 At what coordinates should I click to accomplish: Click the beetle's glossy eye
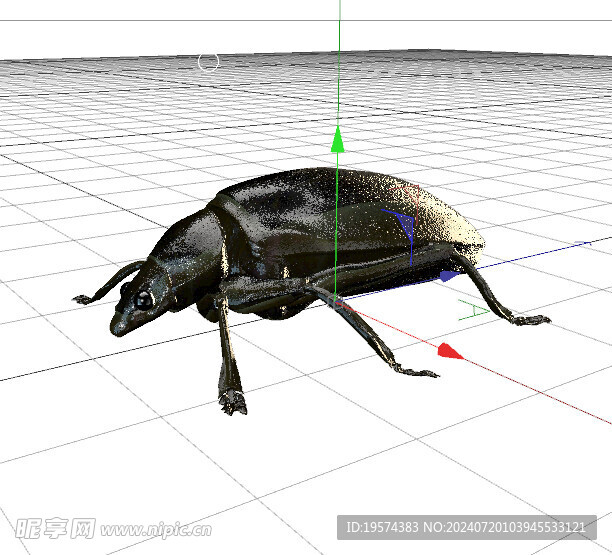[143, 301]
